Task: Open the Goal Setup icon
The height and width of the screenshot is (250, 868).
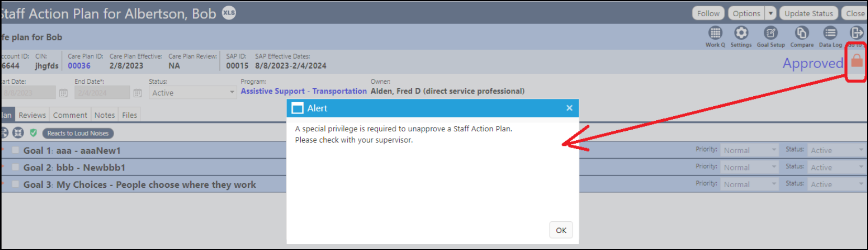Action: 771,33
